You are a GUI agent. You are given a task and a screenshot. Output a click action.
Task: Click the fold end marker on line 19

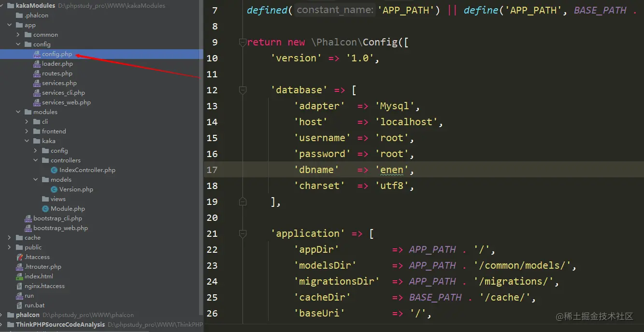tap(242, 202)
